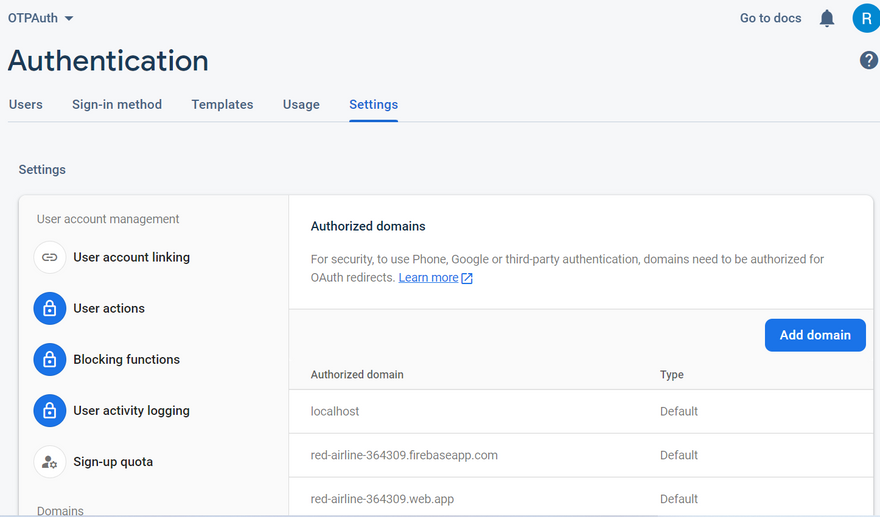Select the localhost domain row
This screenshot has width=880, height=517.
tap(335, 411)
